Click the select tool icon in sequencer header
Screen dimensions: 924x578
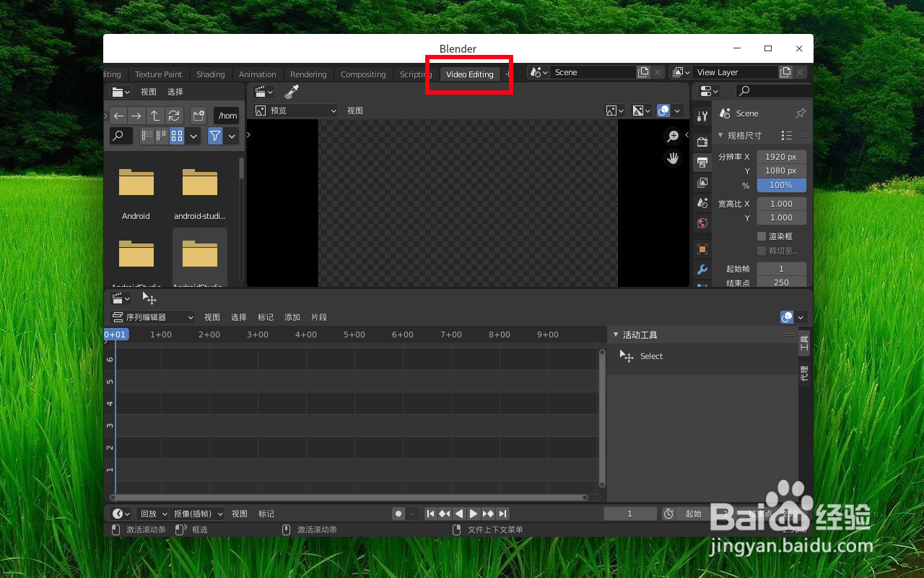point(149,298)
